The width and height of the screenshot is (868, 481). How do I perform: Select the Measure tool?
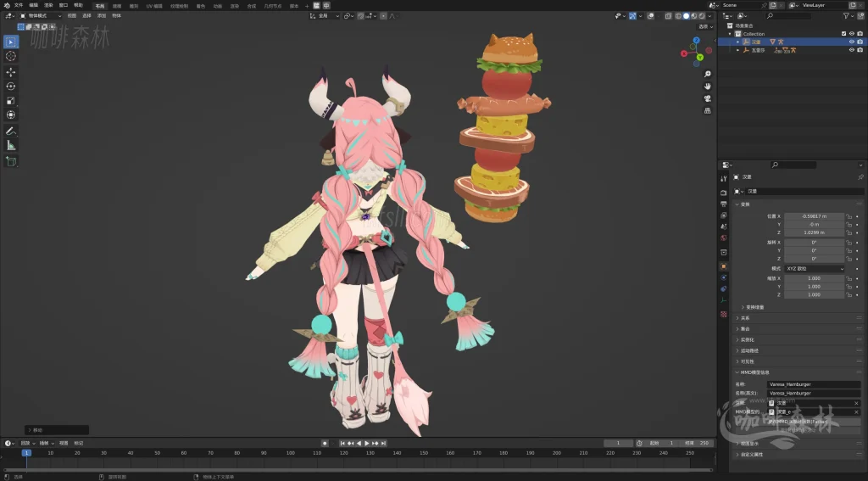pyautogui.click(x=10, y=145)
